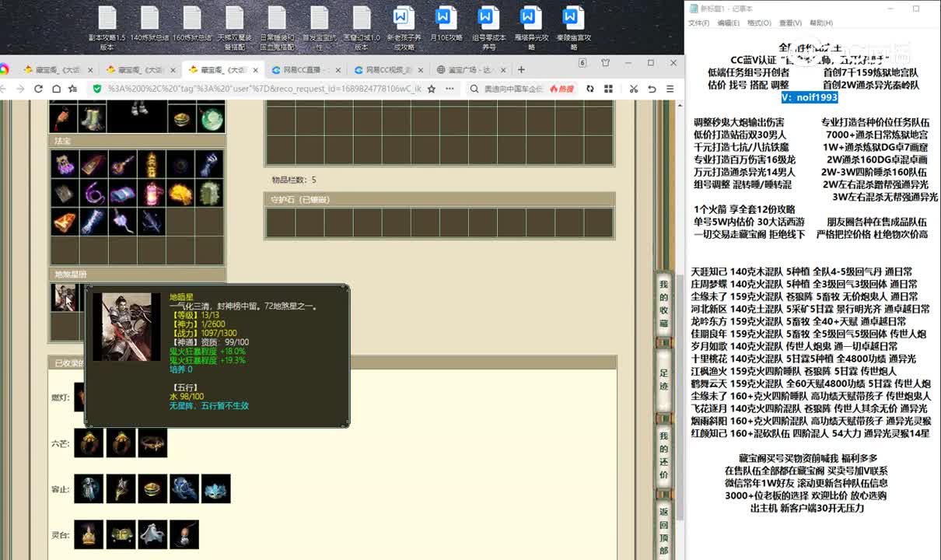941x560 pixels.
Task: Open the browser hamburger main menu
Action: [x=670, y=89]
